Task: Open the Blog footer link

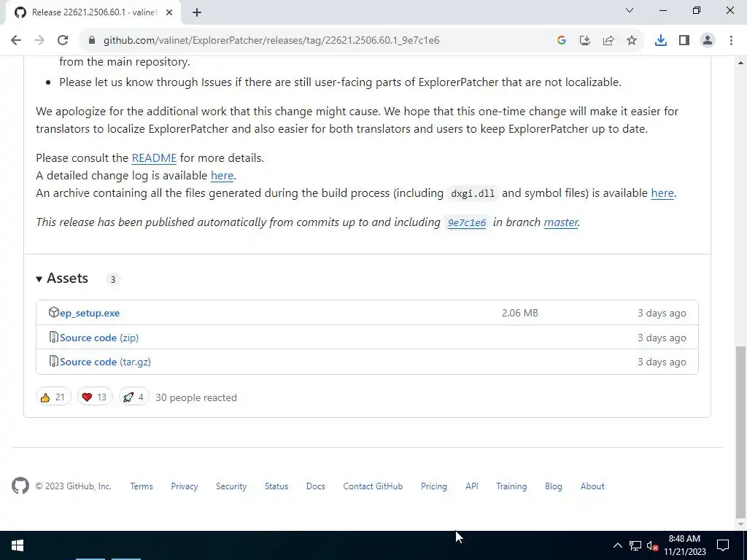Action: pos(554,486)
